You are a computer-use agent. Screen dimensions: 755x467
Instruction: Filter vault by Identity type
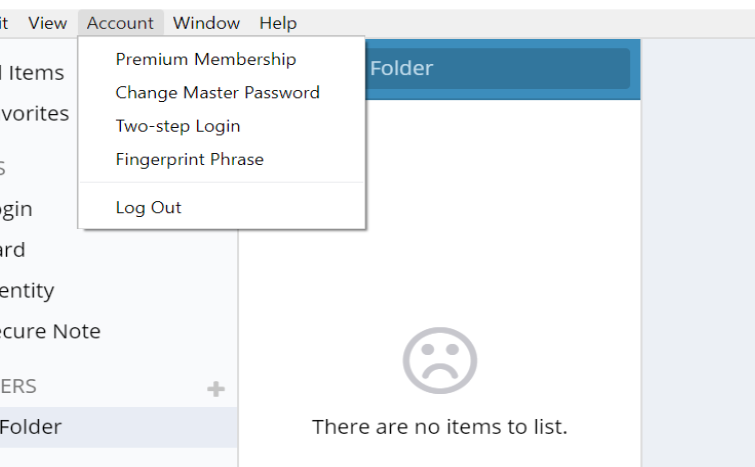coord(27,291)
